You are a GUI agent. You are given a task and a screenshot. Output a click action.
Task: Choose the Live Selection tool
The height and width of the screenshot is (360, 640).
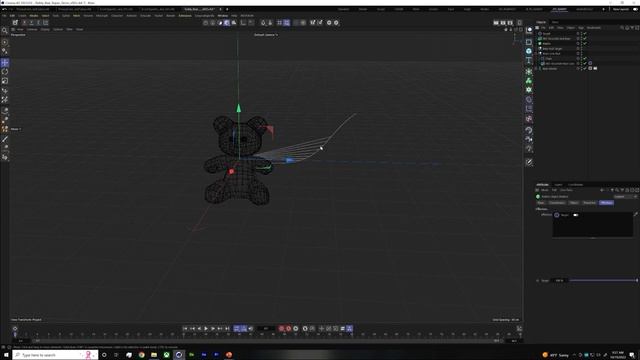[5, 42]
